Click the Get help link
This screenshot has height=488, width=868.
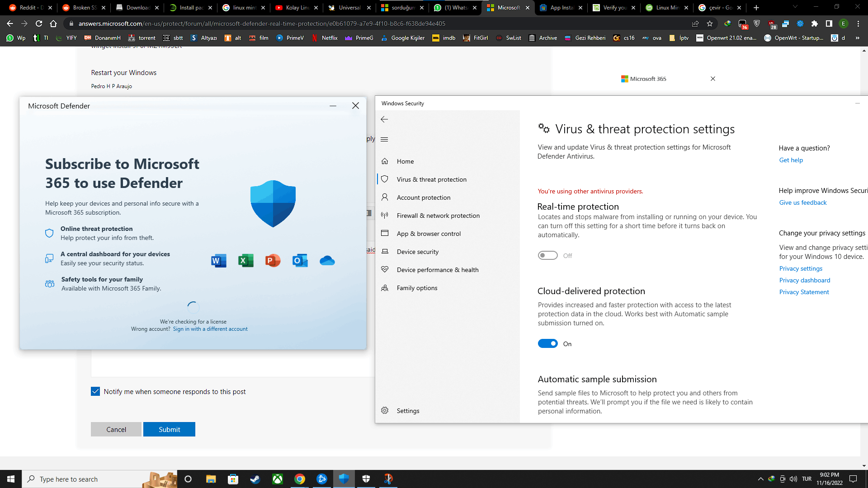791,160
